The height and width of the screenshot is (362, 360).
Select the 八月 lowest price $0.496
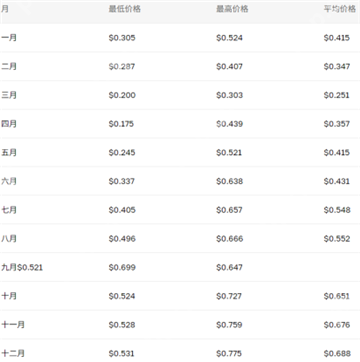click(122, 239)
